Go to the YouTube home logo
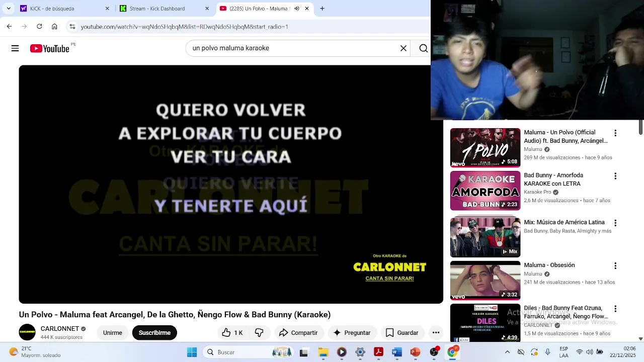 pyautogui.click(x=49, y=48)
